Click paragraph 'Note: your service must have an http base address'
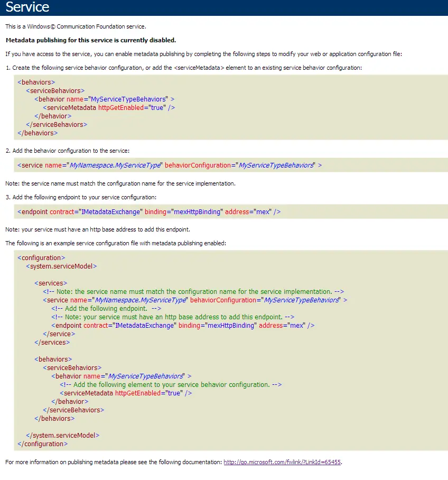 tap(98, 229)
